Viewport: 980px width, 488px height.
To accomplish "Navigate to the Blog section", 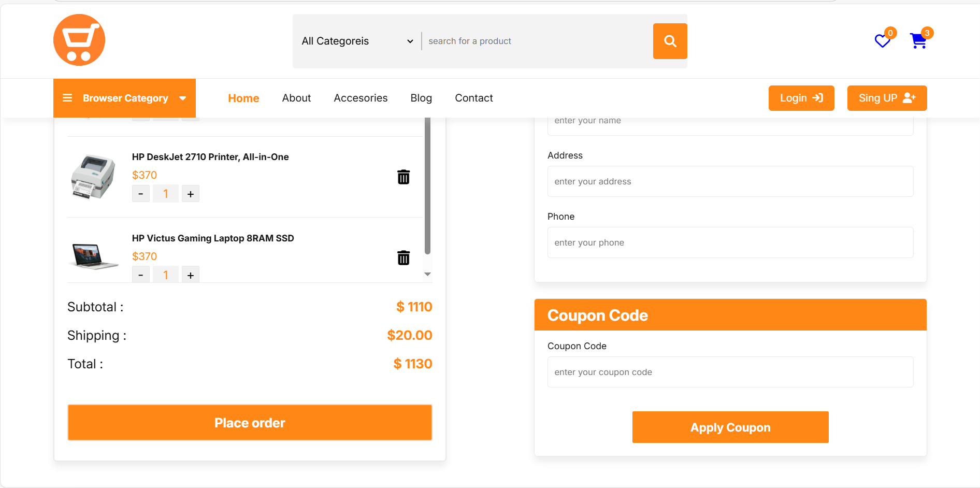I will click(421, 98).
